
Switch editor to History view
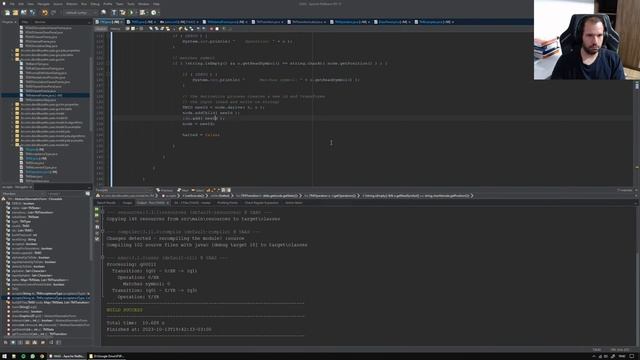coord(115,29)
